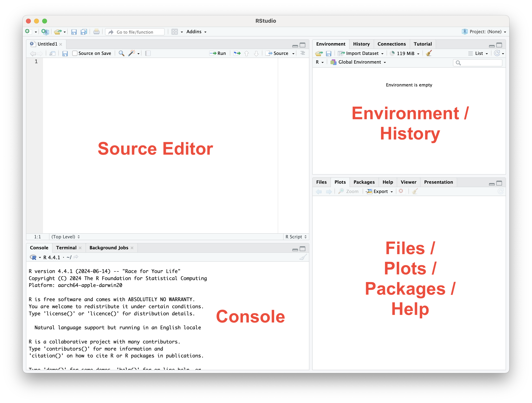The height and width of the screenshot is (403, 532).
Task: Save script icon in editor toolbar
Action: click(65, 53)
